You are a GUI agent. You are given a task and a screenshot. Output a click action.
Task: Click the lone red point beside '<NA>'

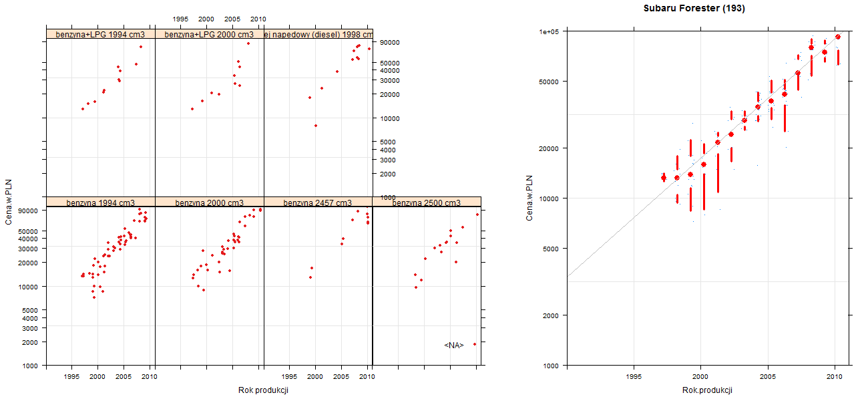pos(475,344)
